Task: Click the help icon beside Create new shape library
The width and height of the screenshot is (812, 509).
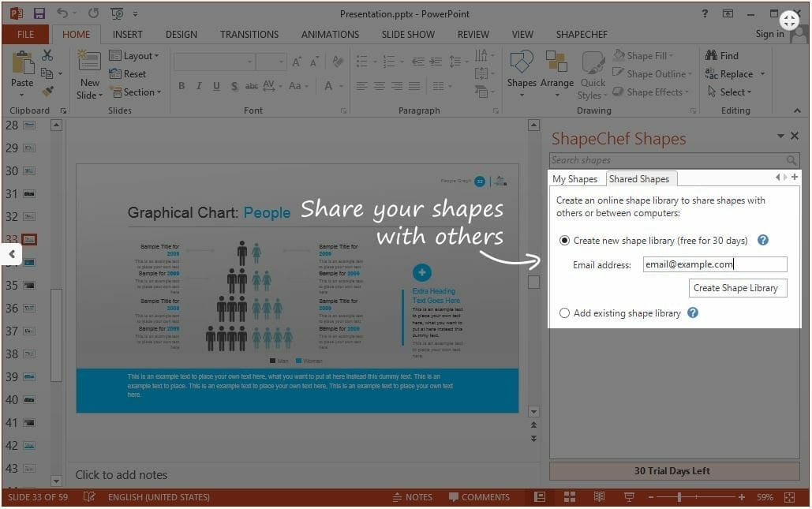Action: point(762,241)
